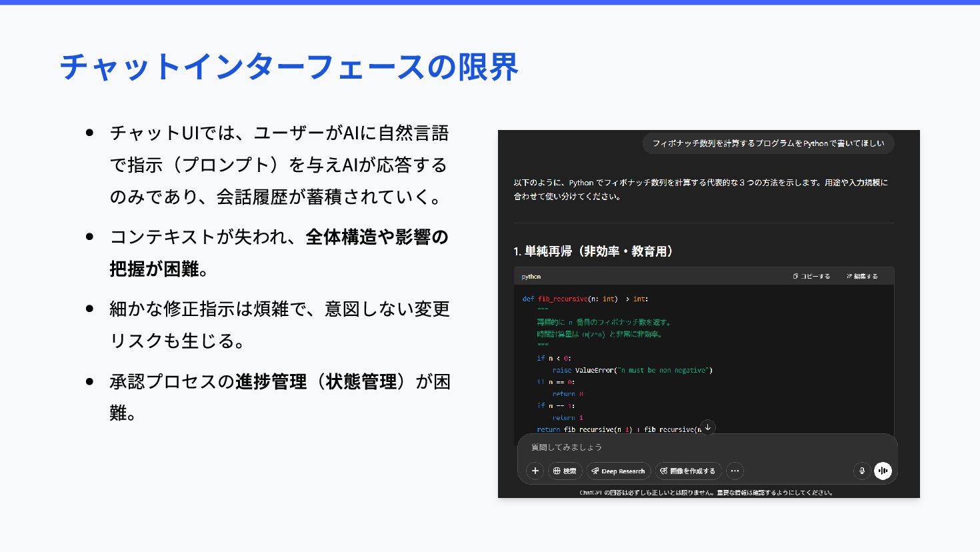
Task: Click the bullet starting with 細かな修正指示は煩雑で
Action: pos(279,325)
